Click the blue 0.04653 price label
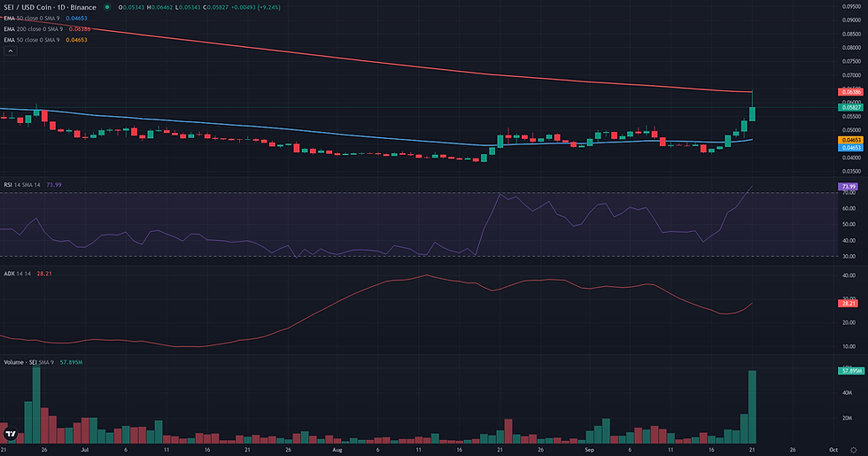 [849, 148]
